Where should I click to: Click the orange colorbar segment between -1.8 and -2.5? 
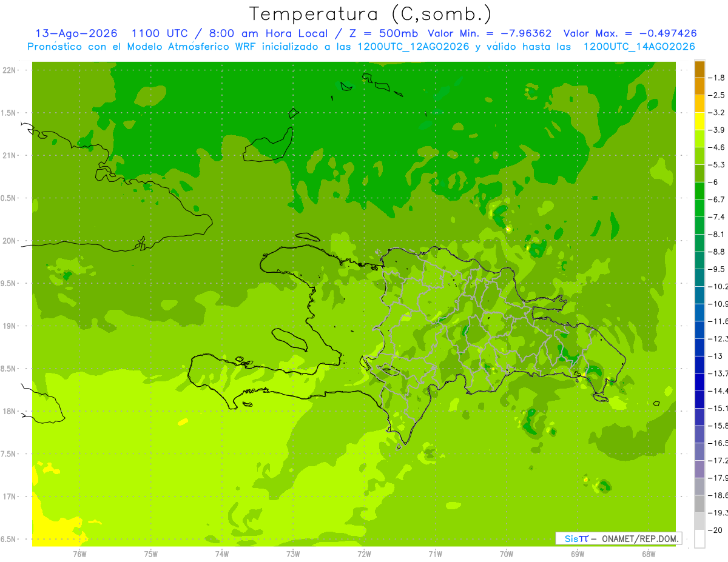[699, 87]
